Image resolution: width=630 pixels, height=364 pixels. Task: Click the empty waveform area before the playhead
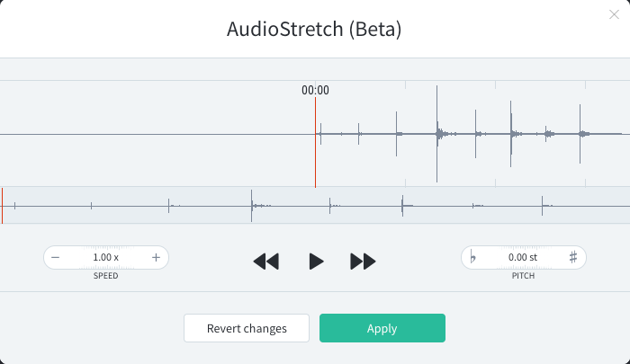(157, 134)
